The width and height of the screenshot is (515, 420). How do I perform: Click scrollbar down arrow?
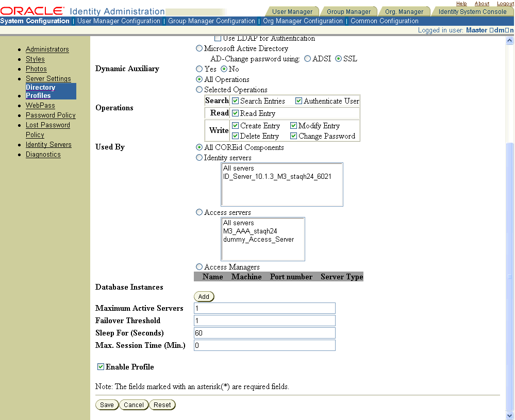[x=509, y=416]
